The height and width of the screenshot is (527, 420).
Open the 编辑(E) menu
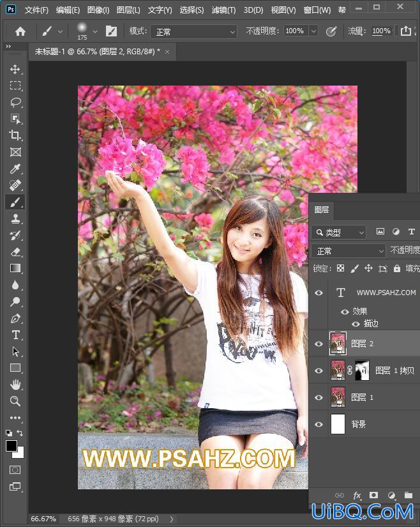tap(68, 10)
